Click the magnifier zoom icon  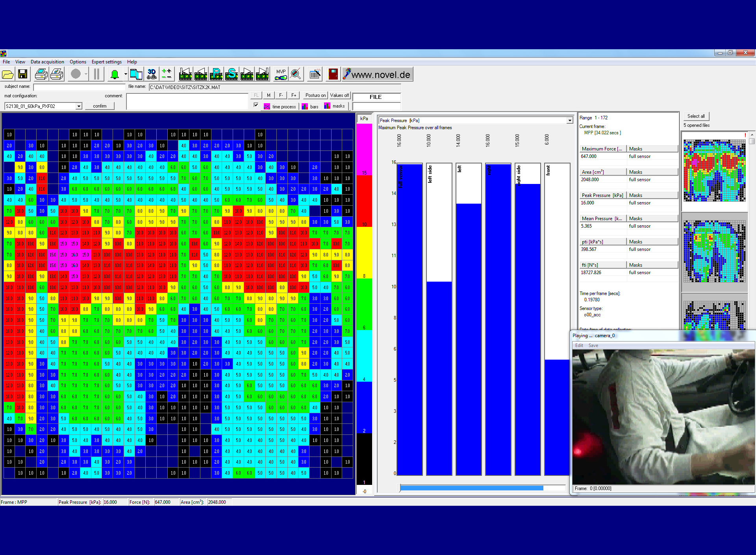[x=296, y=74]
